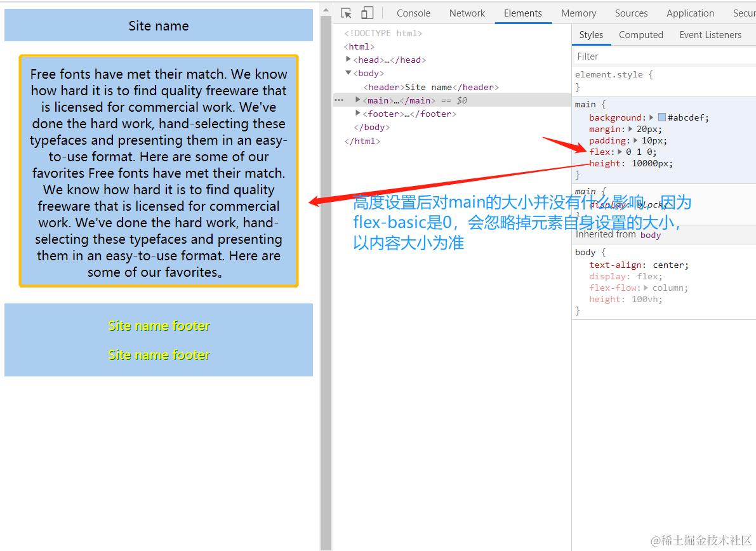Switch to the Console tab
Image resolution: width=756 pixels, height=551 pixels.
pyautogui.click(x=413, y=13)
